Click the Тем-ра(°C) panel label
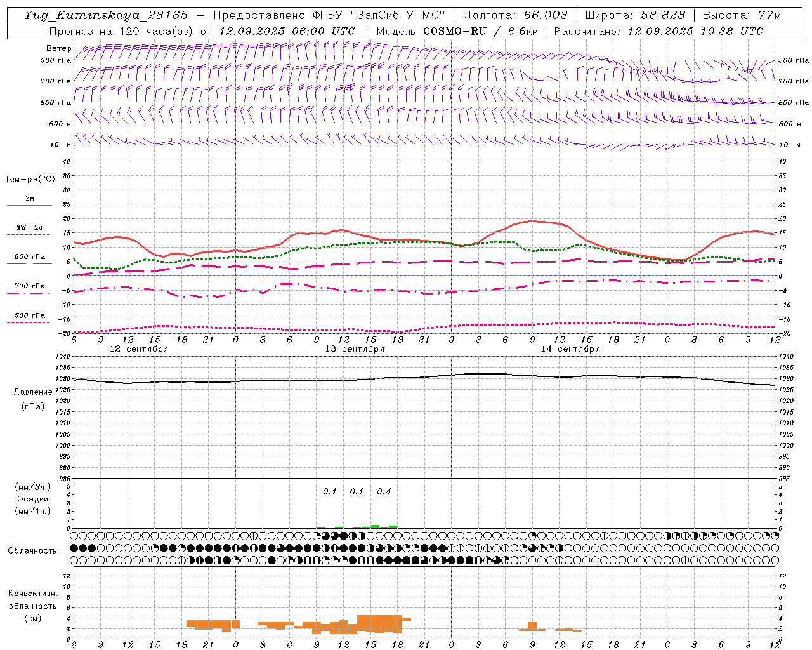Screen dimensions: 812x650 (30, 180)
